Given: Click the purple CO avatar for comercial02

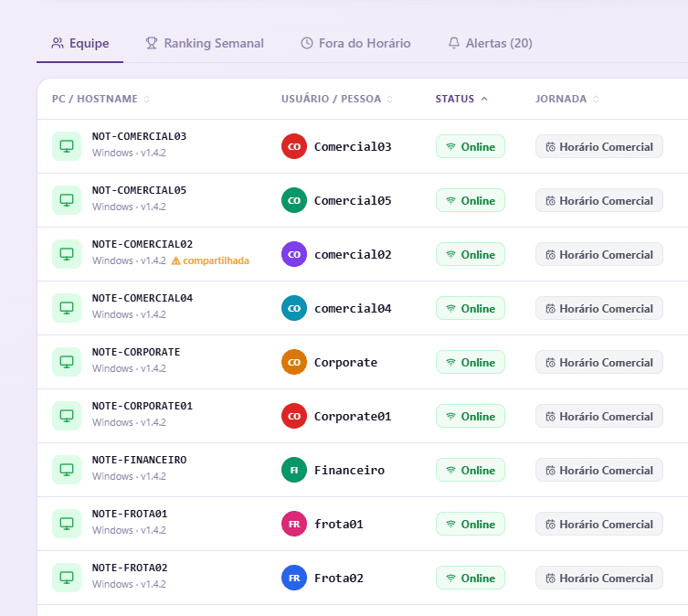Looking at the screenshot, I should tap(294, 254).
